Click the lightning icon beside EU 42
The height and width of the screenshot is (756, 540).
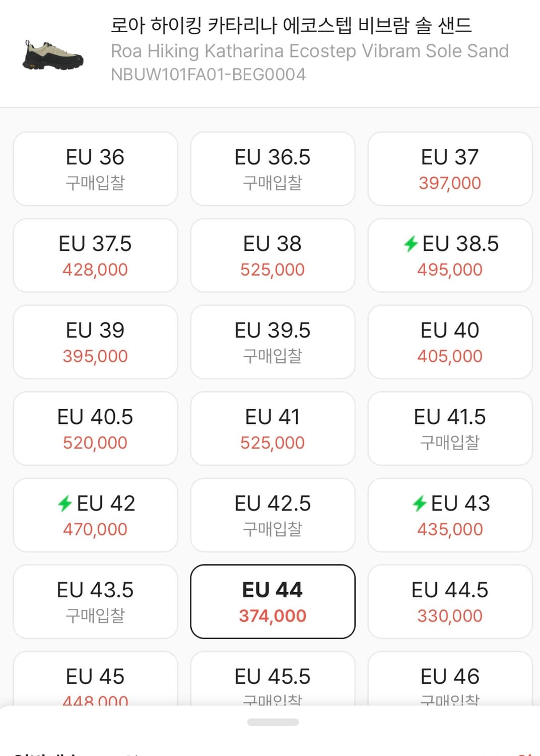(65, 503)
